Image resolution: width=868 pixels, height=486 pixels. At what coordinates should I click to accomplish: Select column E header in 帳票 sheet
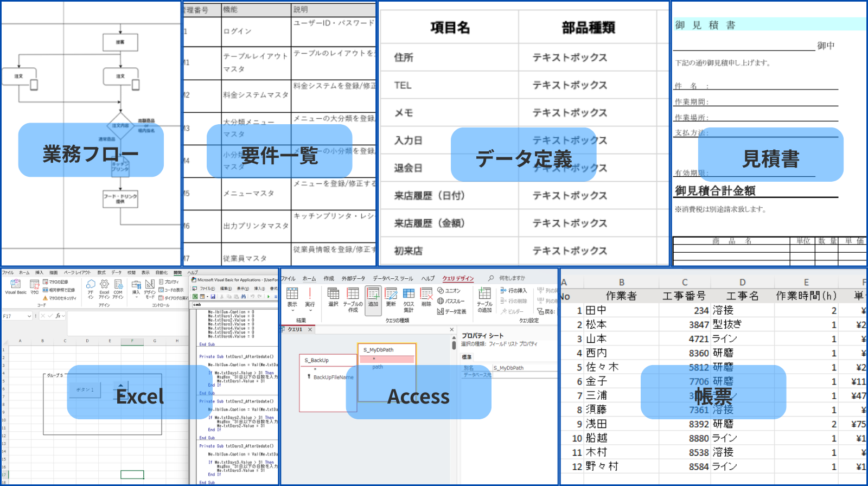pyautogui.click(x=806, y=282)
